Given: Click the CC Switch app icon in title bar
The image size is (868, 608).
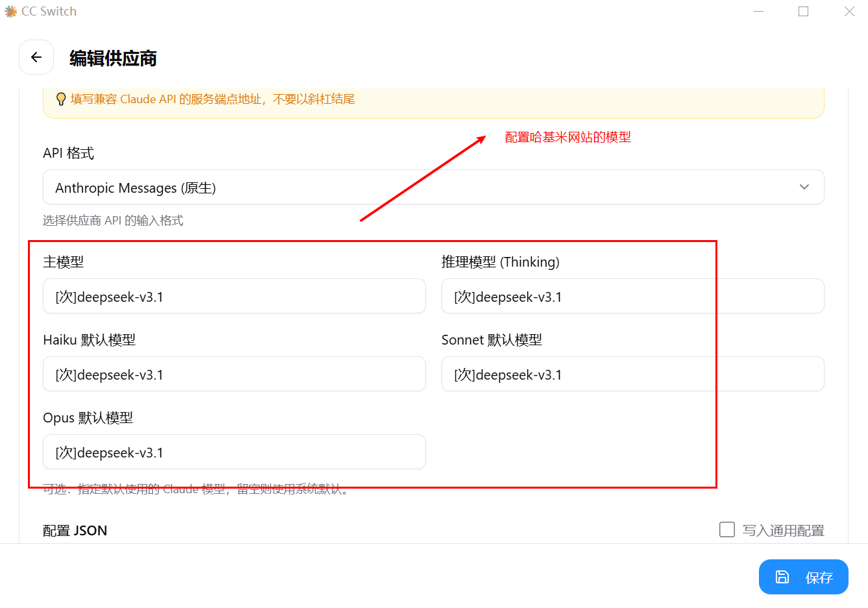Looking at the screenshot, I should click(x=10, y=12).
